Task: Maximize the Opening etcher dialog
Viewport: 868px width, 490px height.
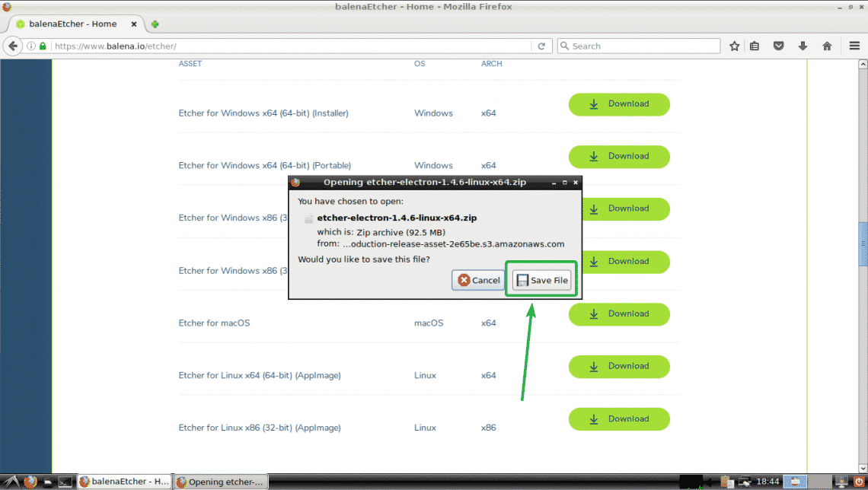Action: [565, 182]
